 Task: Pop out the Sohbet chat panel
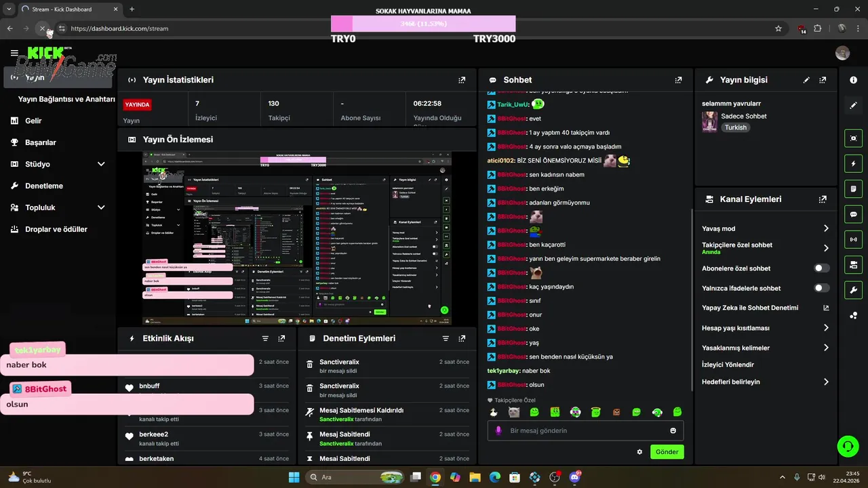click(678, 80)
